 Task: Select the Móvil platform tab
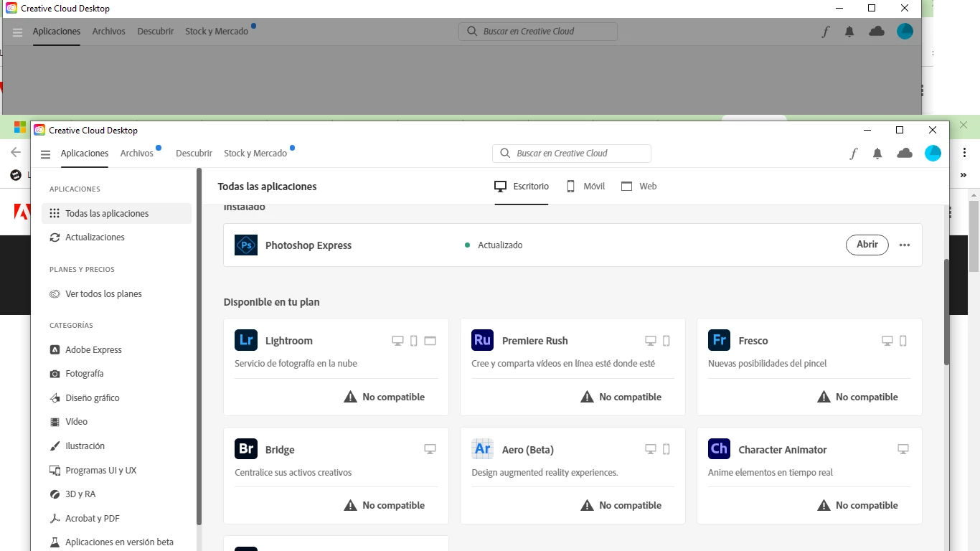(x=585, y=187)
